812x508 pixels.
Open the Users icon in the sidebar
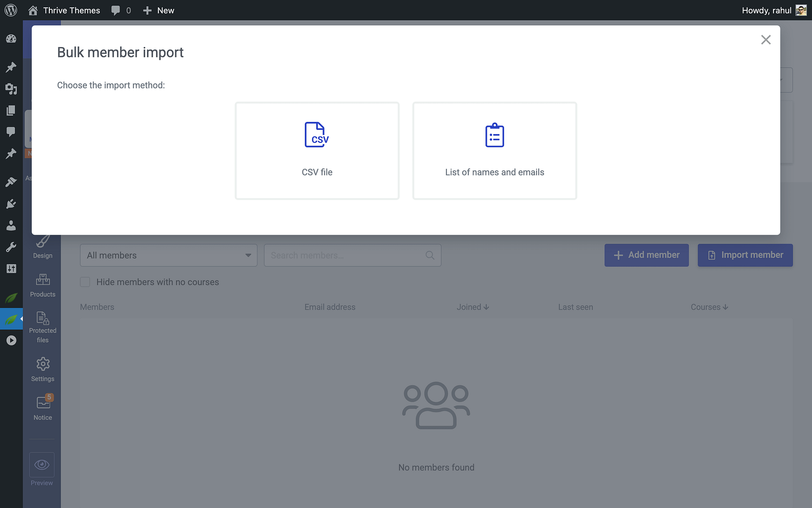(11, 225)
